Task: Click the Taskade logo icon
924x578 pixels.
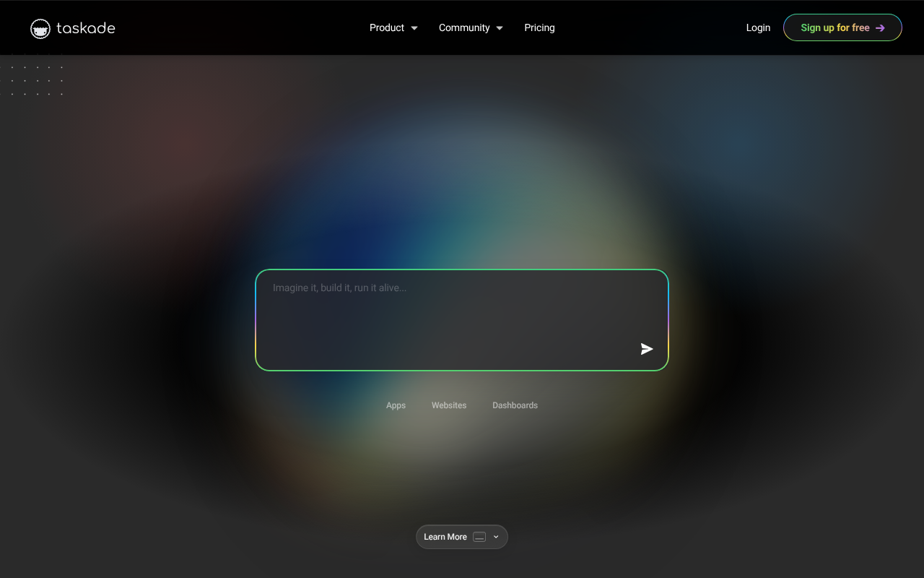Action: pyautogui.click(x=40, y=27)
